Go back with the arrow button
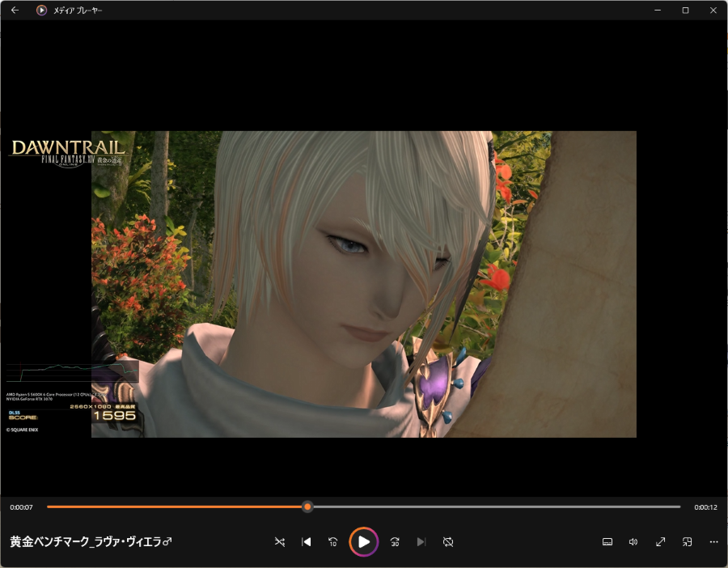This screenshot has height=568, width=728. click(15, 10)
